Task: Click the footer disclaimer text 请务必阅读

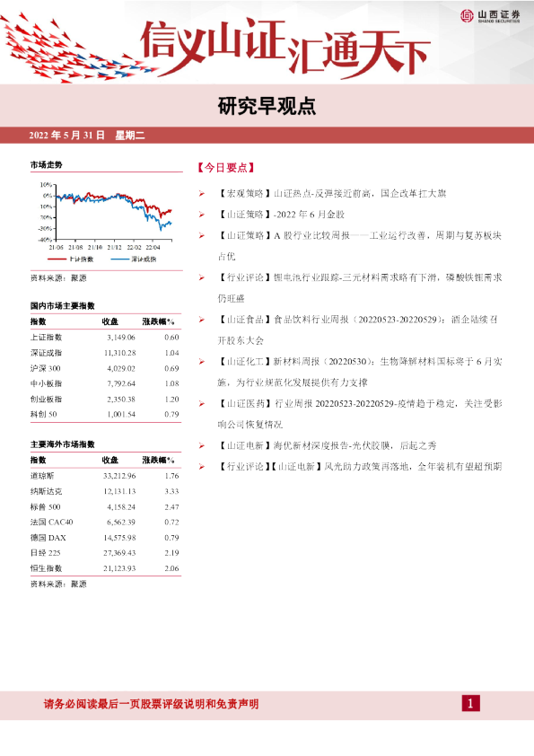Action: click(x=152, y=704)
